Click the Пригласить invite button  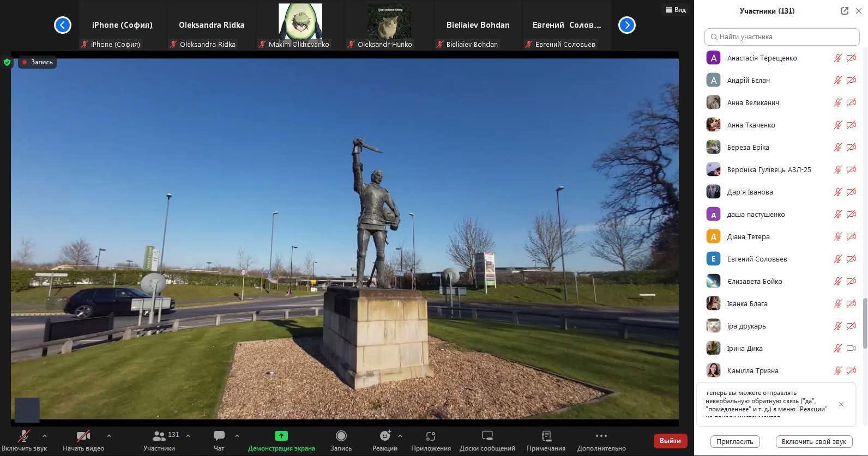pyautogui.click(x=734, y=442)
